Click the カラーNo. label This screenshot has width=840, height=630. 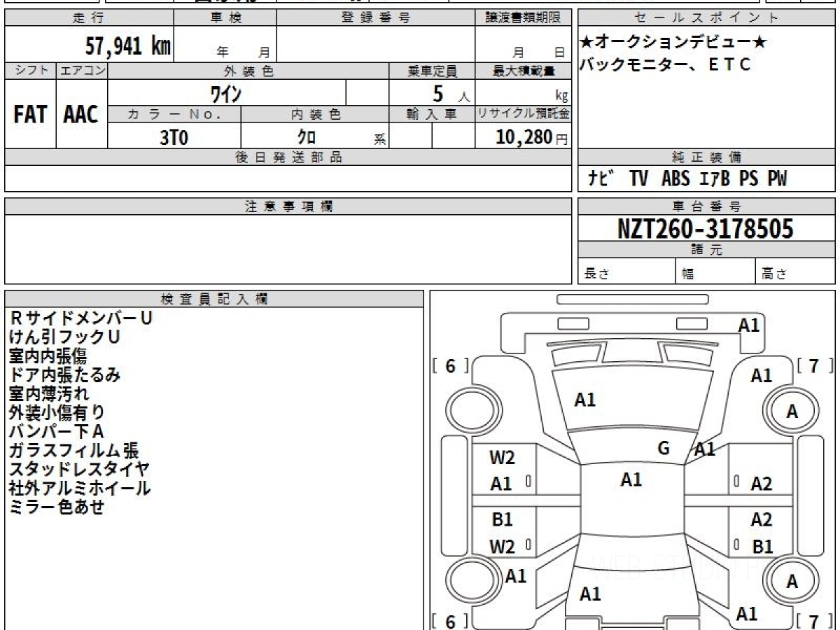coord(175,115)
